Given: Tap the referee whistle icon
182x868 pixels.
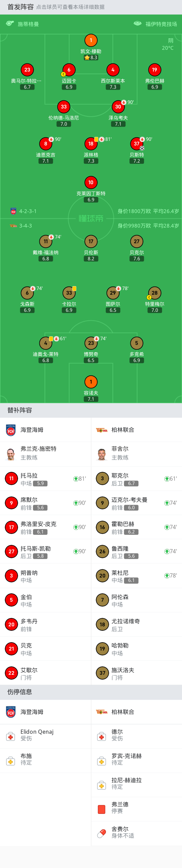Looking at the screenshot, I should pos(10,24).
